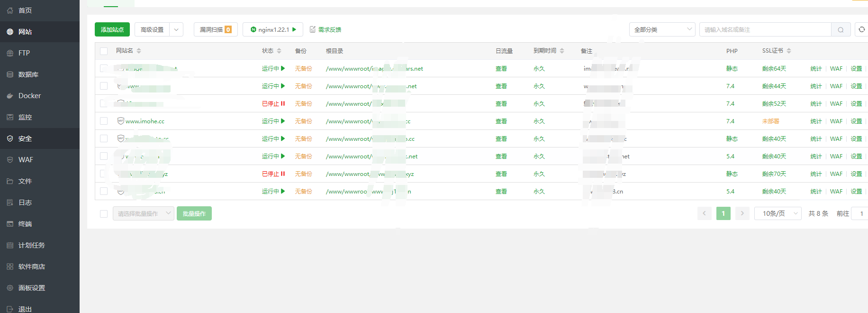Screen dimensions: 868x313
Task: Click the domain search input field
Action: (x=765, y=30)
